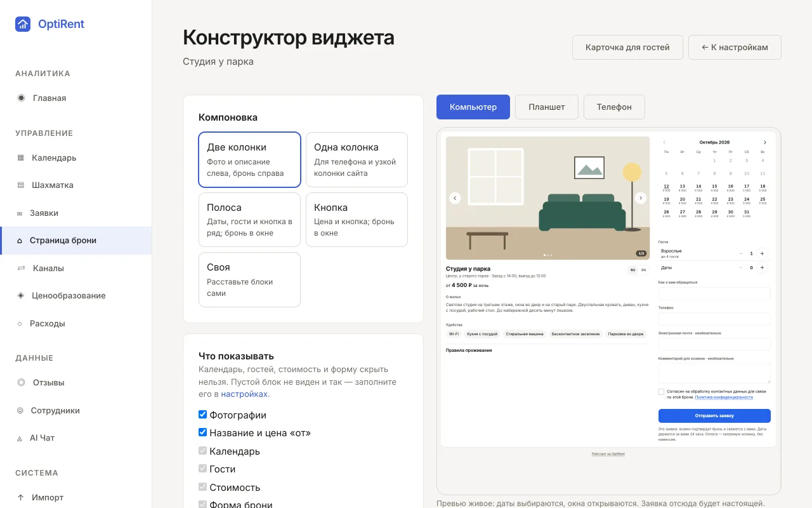The height and width of the screenshot is (508, 812).
Task: Click the Календарь icon in the sidebar
Action: click(21, 157)
